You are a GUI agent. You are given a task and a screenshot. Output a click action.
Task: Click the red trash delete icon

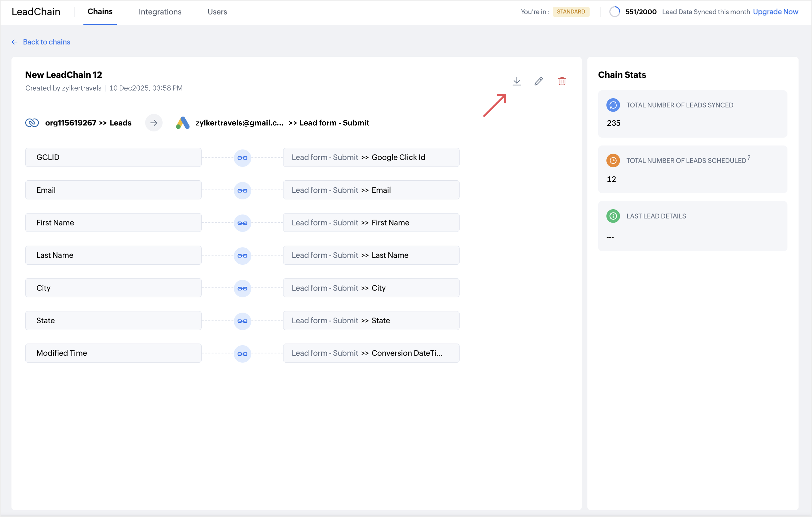coord(562,81)
